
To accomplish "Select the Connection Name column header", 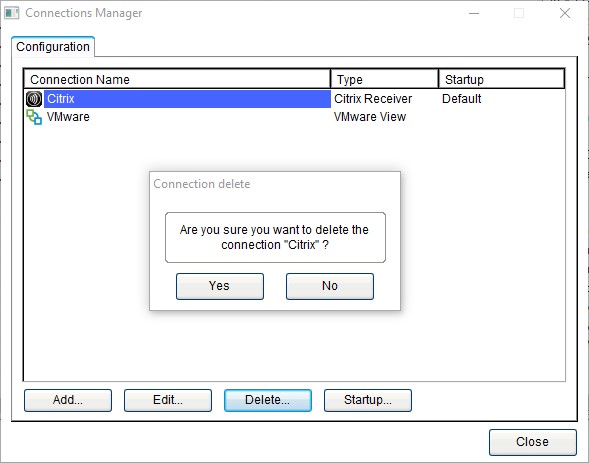I will [177, 79].
